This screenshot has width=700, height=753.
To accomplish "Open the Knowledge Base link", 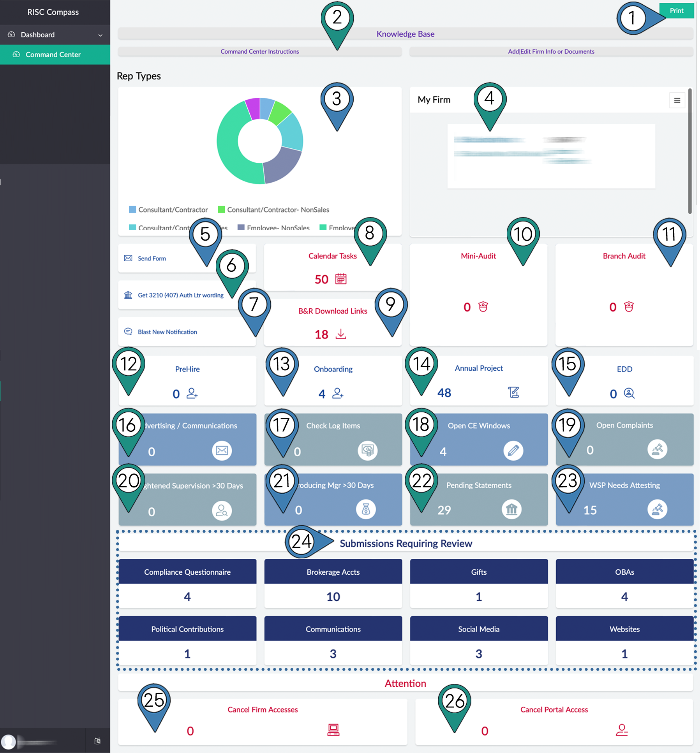I will pos(405,34).
